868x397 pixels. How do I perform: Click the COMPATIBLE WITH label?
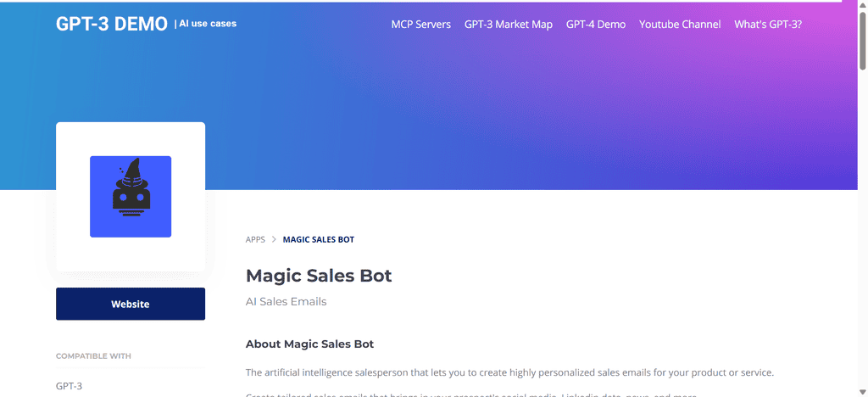[93, 356]
